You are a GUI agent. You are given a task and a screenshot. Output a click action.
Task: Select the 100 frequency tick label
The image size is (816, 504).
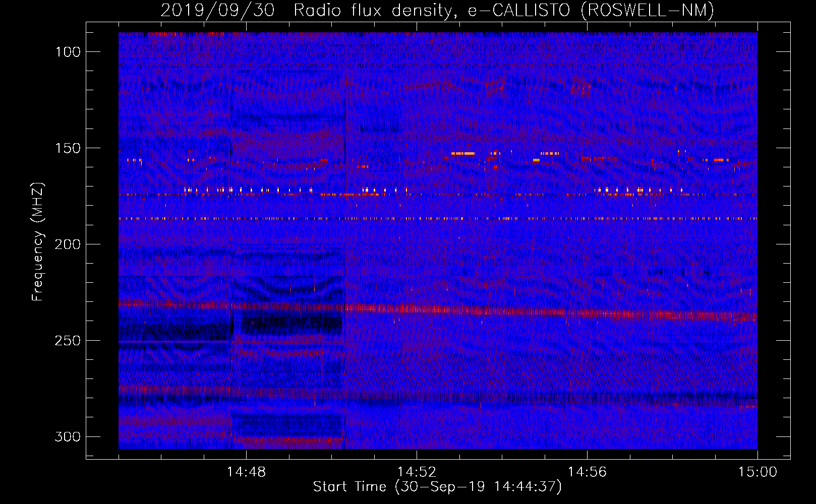[x=68, y=52]
